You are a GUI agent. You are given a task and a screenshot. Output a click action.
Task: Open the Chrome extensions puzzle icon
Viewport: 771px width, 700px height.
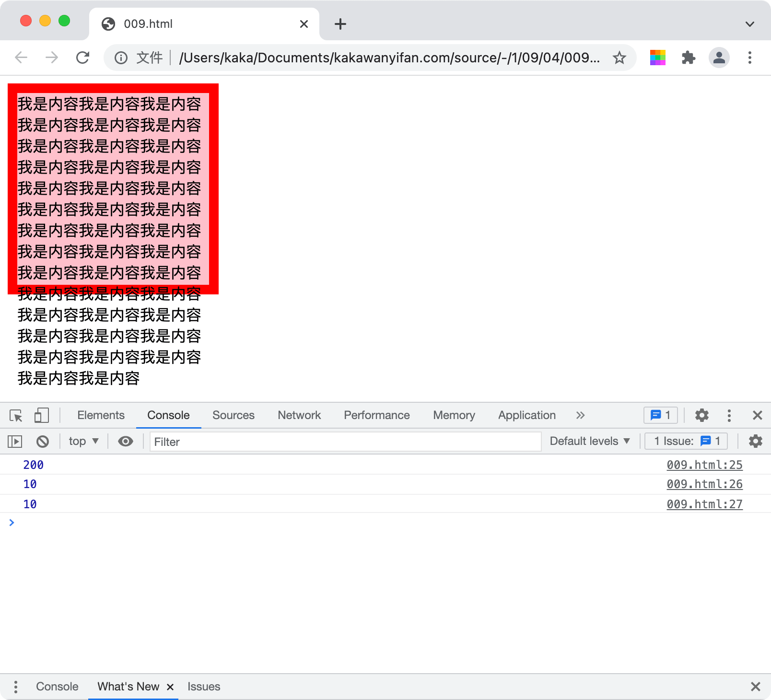click(689, 58)
